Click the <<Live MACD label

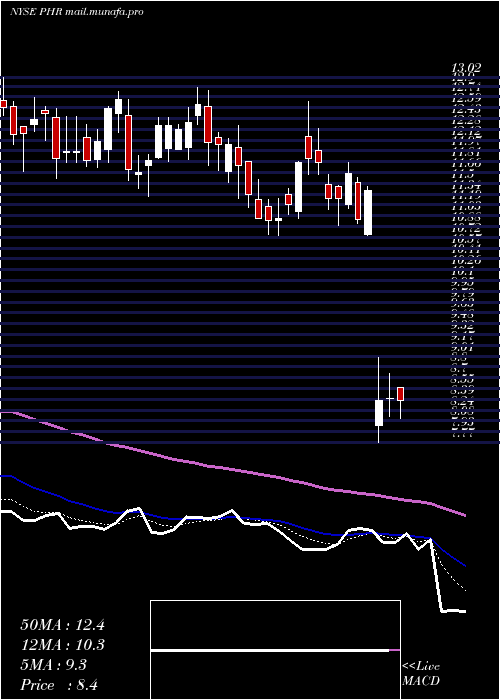coord(421,674)
